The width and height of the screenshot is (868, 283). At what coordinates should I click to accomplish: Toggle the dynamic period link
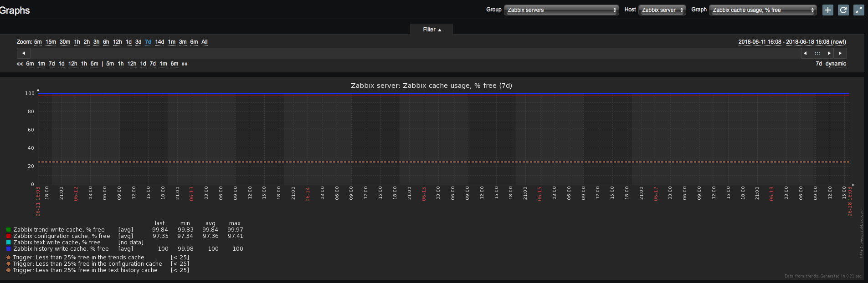click(836, 64)
